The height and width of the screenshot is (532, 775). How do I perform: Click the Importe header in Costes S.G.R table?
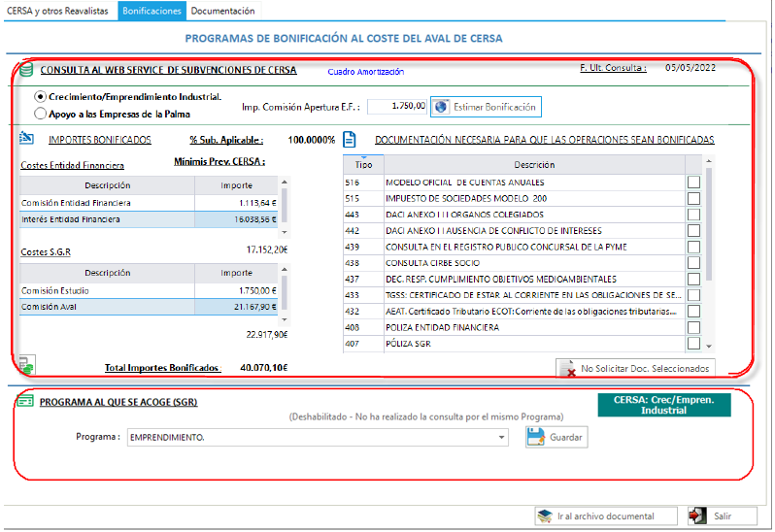pyautogui.click(x=236, y=273)
